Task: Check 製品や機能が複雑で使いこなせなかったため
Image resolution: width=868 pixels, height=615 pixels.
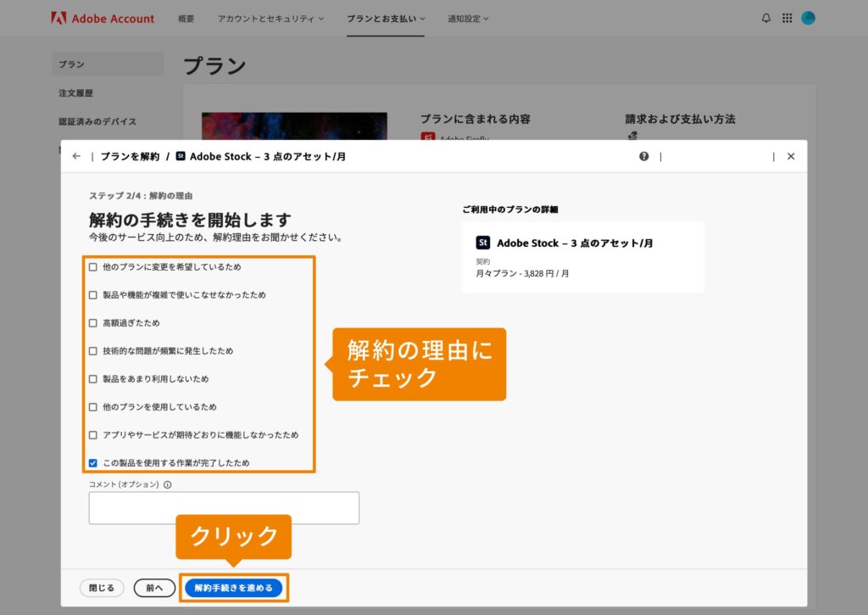Action: coord(93,295)
